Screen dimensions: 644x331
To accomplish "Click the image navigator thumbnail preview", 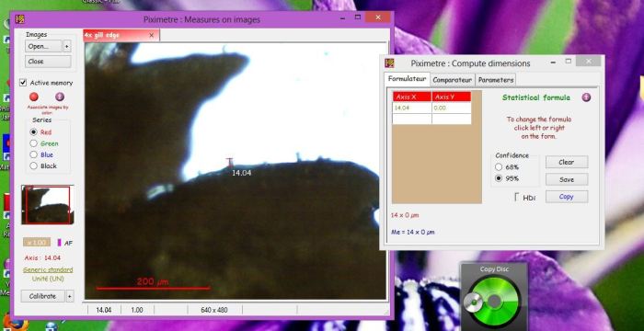I will click(x=48, y=204).
